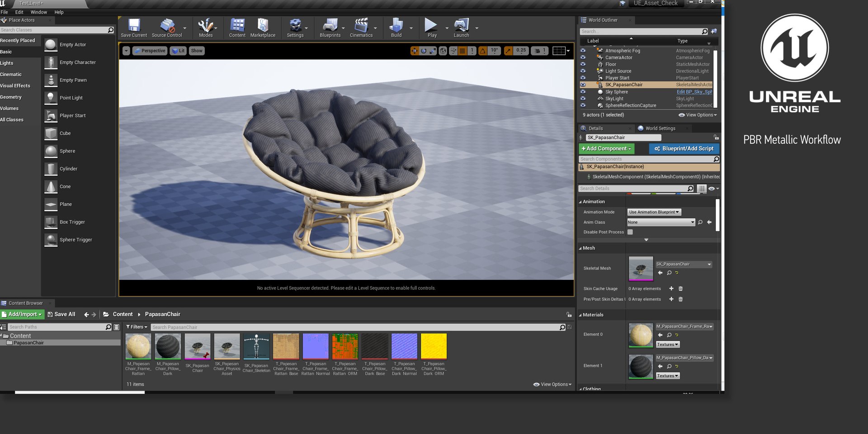Toggle the Lit view mode button
The height and width of the screenshot is (434, 868).
178,51
